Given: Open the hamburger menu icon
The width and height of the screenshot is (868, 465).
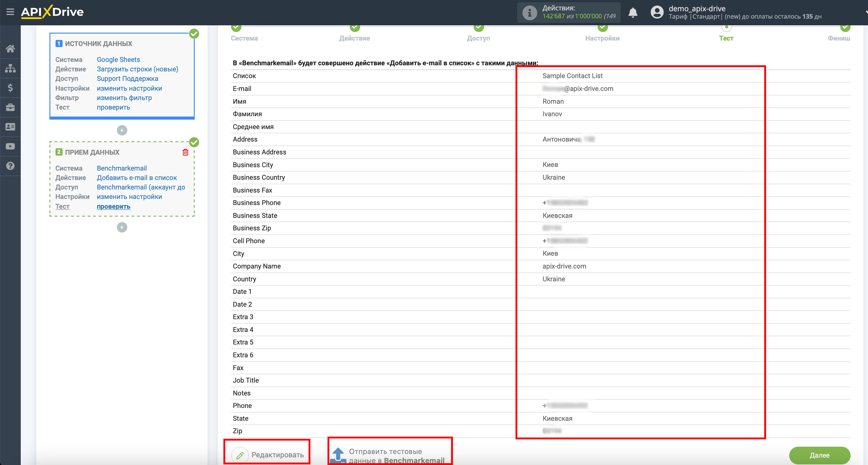Looking at the screenshot, I should [x=10, y=12].
